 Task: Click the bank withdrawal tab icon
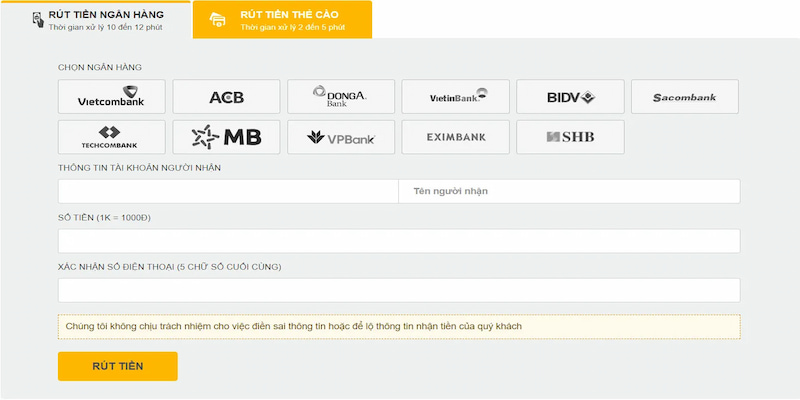pos(38,20)
